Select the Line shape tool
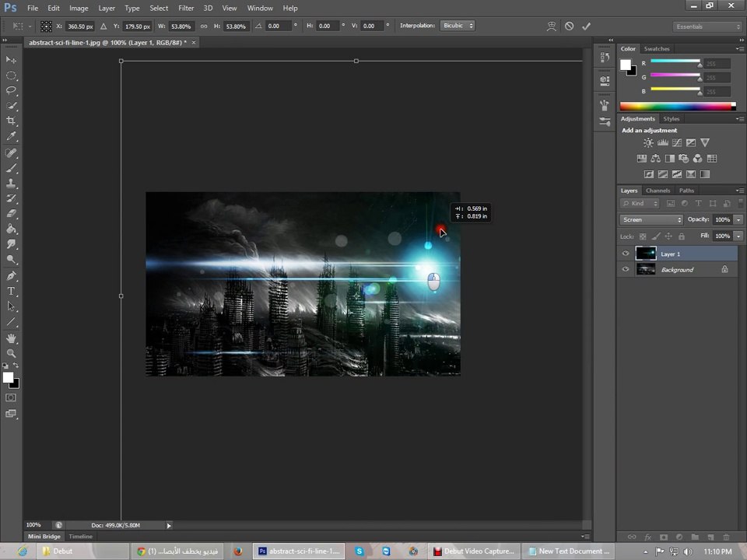The height and width of the screenshot is (560, 747). coord(11,322)
